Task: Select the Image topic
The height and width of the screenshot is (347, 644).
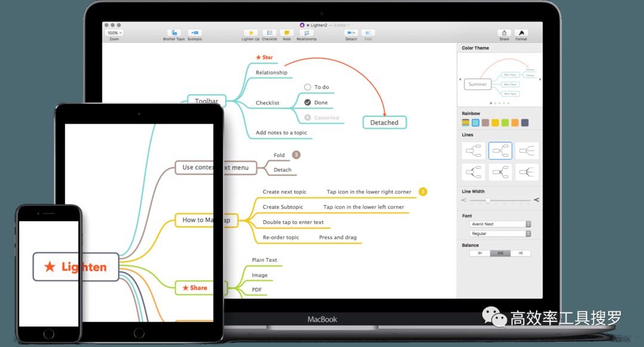Action: (259, 275)
